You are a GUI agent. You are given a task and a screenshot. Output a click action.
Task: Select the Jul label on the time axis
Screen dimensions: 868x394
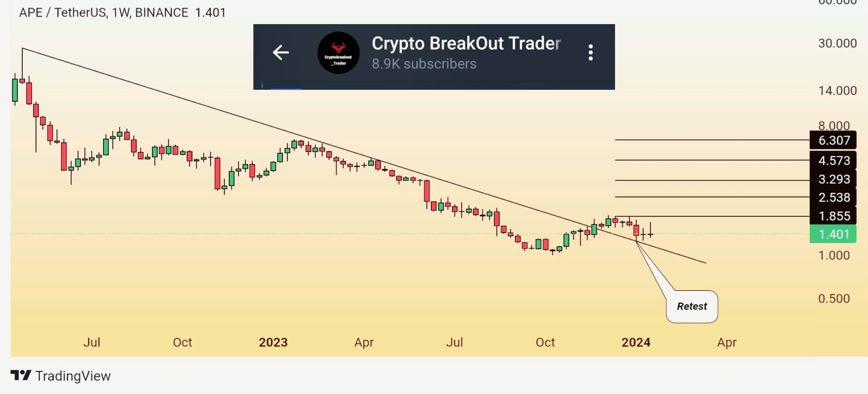point(92,342)
